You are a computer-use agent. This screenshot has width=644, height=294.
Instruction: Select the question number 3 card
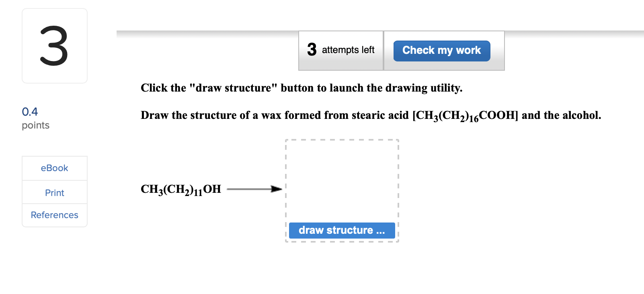click(54, 45)
